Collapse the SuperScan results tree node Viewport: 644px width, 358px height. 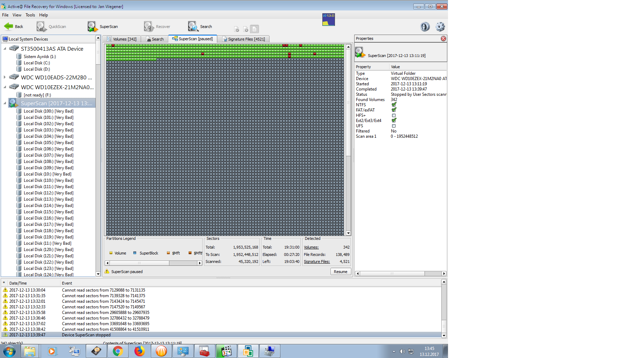tap(5, 103)
